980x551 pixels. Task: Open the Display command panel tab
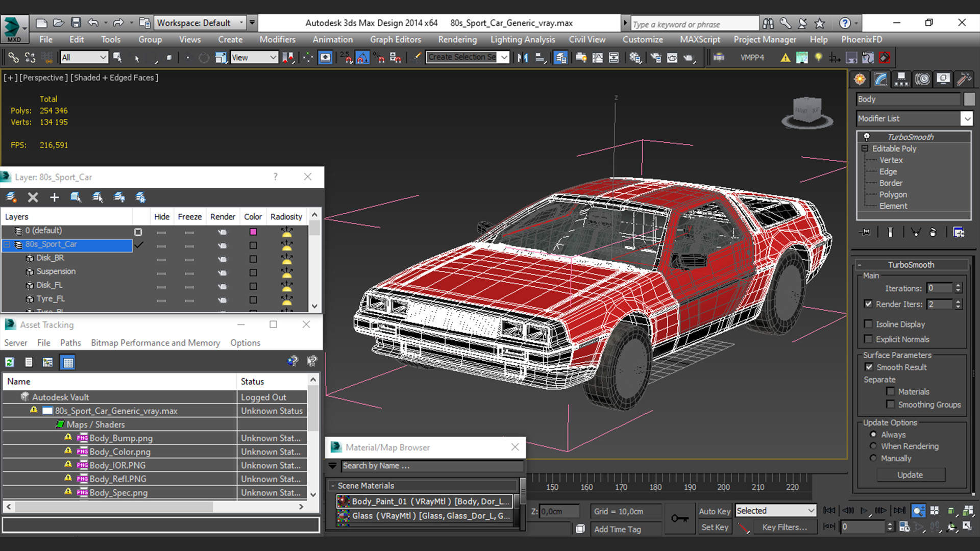coord(943,79)
